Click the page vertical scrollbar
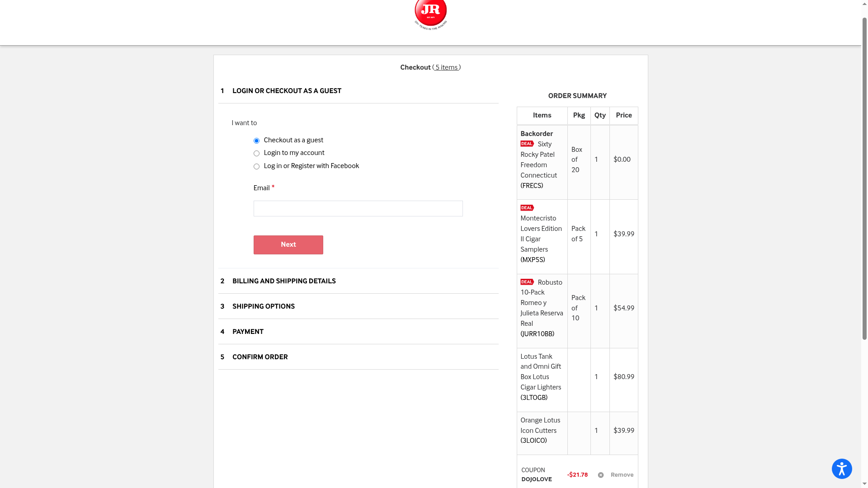Image resolution: width=868 pixels, height=488 pixels. point(864,181)
